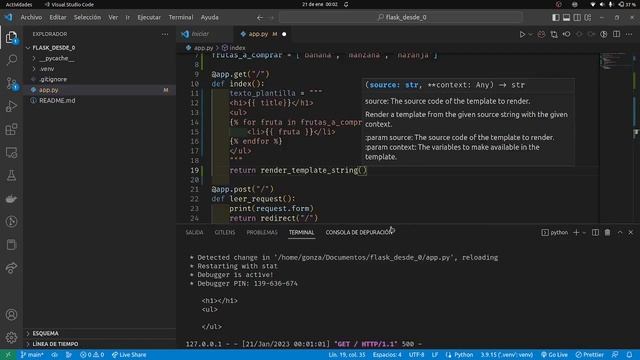The width and height of the screenshot is (640, 360).
Task: Kill the terminal with trash icon
Action: tap(607, 232)
